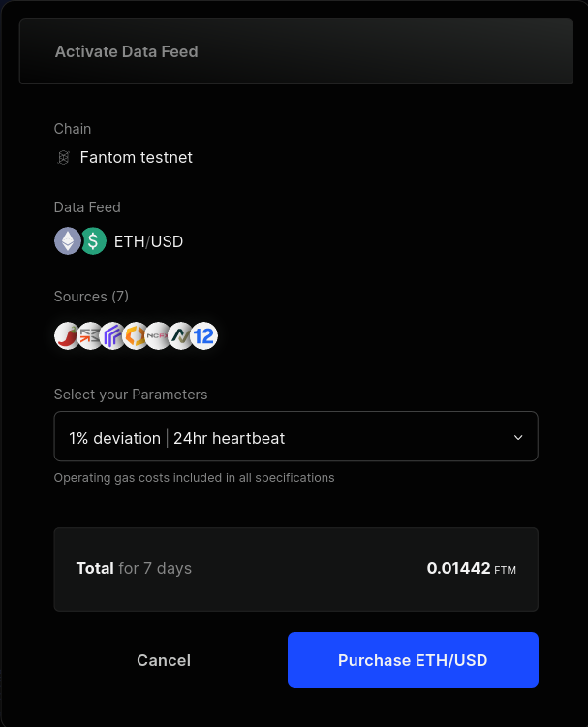Click the Total for 7 days text

pyautogui.click(x=134, y=569)
